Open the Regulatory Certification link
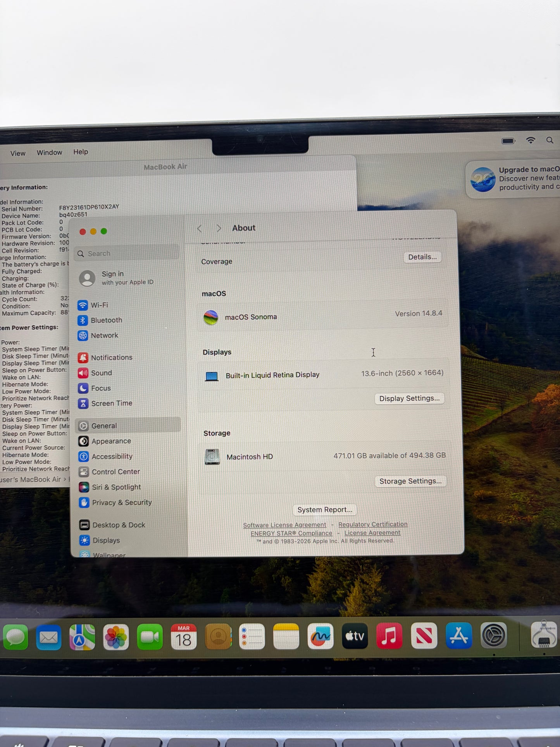Viewport: 560px width, 747px height. [x=373, y=524]
